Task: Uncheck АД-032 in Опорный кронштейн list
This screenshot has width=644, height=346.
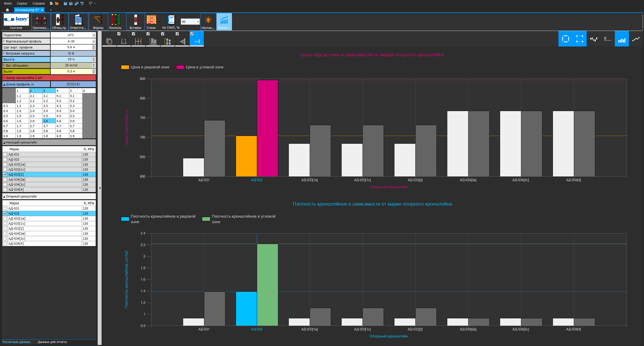Action: (5, 214)
